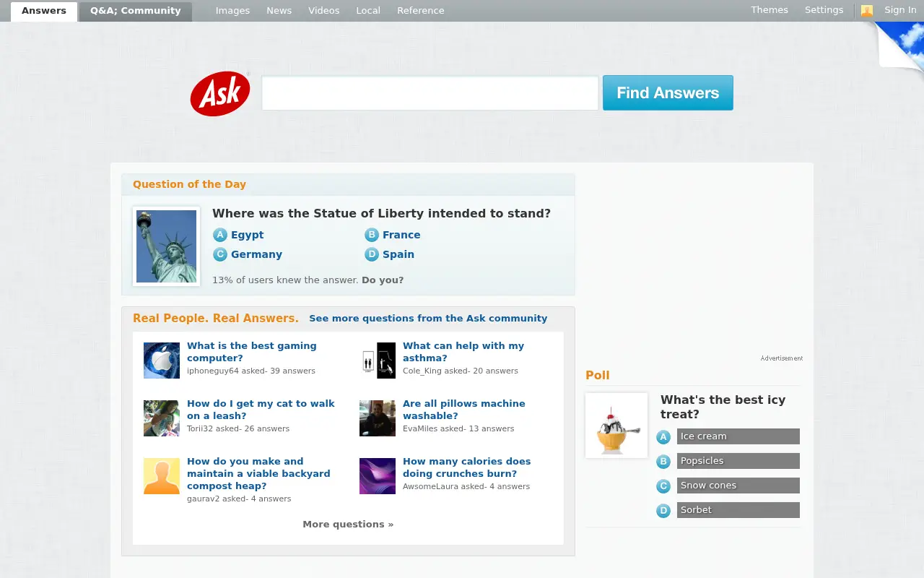The height and width of the screenshot is (578, 924).
Task: Open question about calories crunches burn
Action: [467, 467]
